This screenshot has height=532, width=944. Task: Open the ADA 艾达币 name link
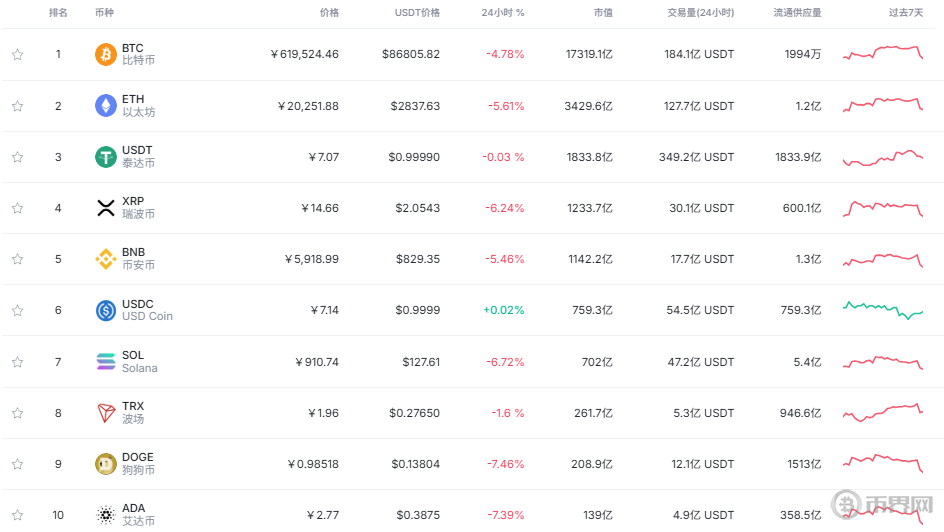(138, 515)
